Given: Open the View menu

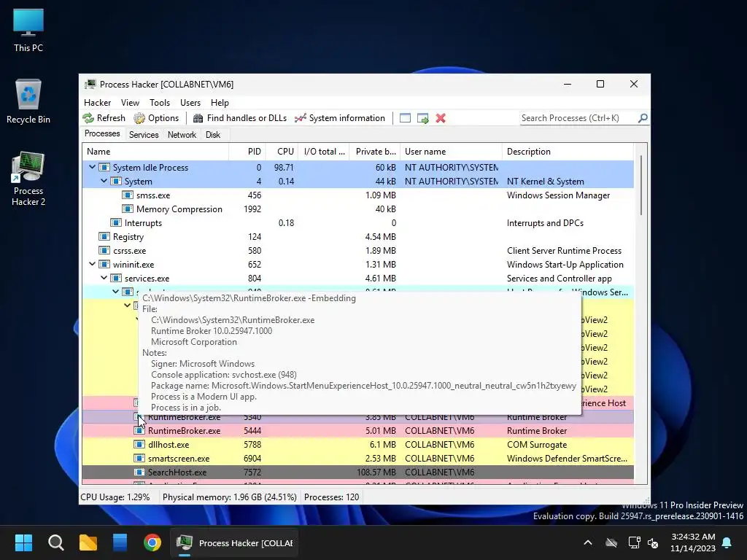Looking at the screenshot, I should pos(130,102).
